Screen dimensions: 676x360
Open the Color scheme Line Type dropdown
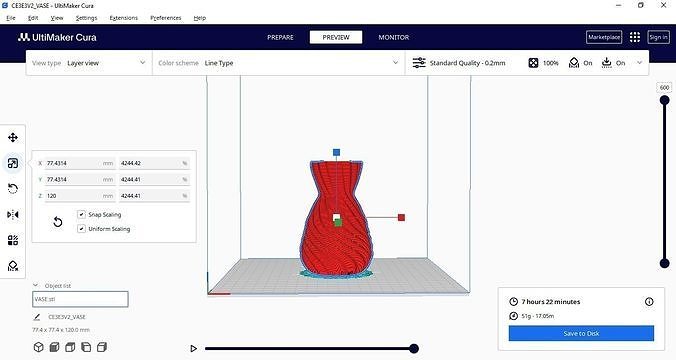(x=279, y=63)
